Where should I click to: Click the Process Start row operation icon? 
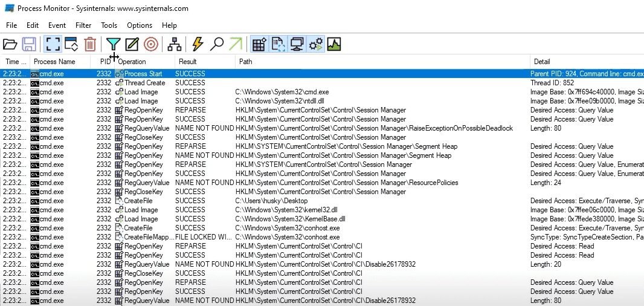119,74
